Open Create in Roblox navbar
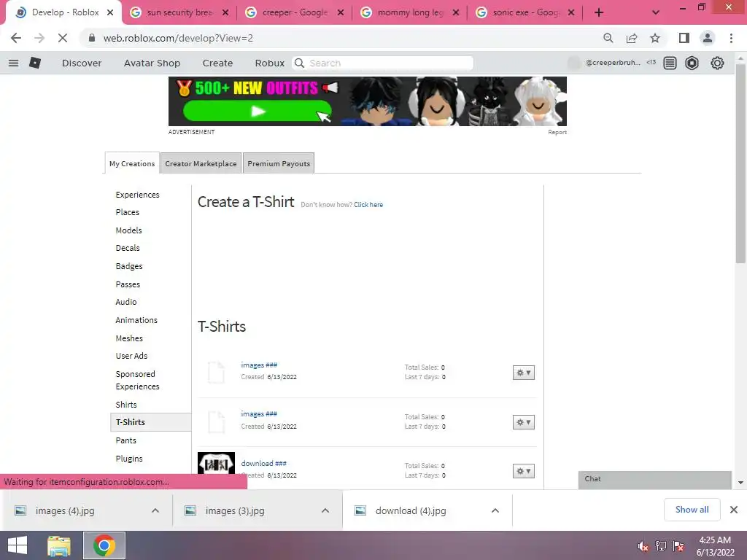Viewport: 747px width, 560px height. click(217, 63)
